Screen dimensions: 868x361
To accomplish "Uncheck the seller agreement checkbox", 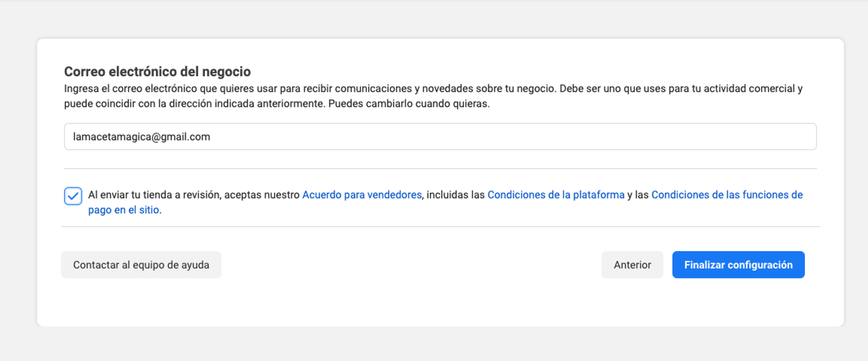I will pos(73,196).
